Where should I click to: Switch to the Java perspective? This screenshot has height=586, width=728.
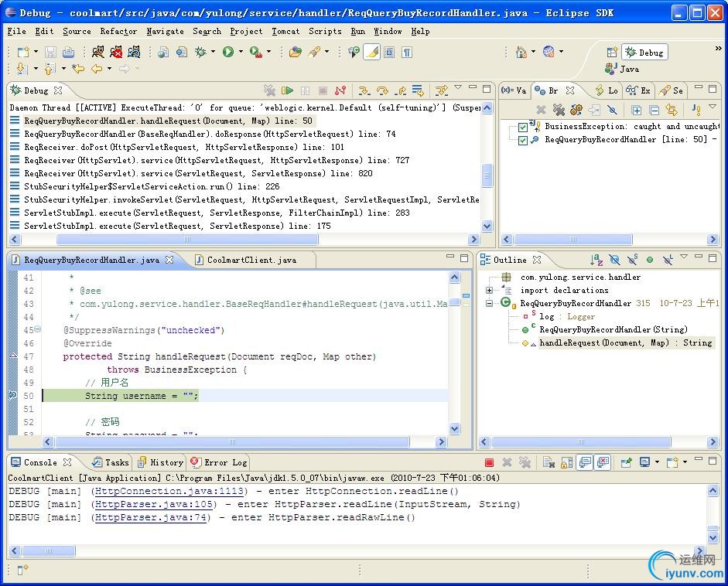(622, 69)
